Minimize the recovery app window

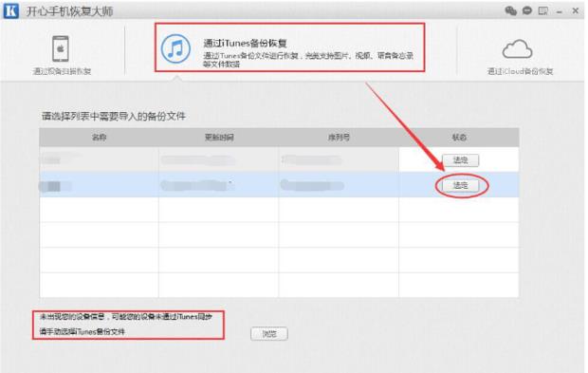pyautogui.click(x=560, y=12)
